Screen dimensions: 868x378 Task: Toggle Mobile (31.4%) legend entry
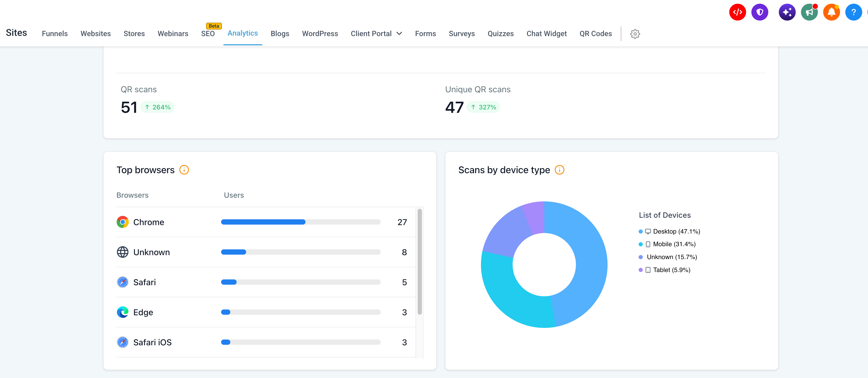pyautogui.click(x=667, y=244)
